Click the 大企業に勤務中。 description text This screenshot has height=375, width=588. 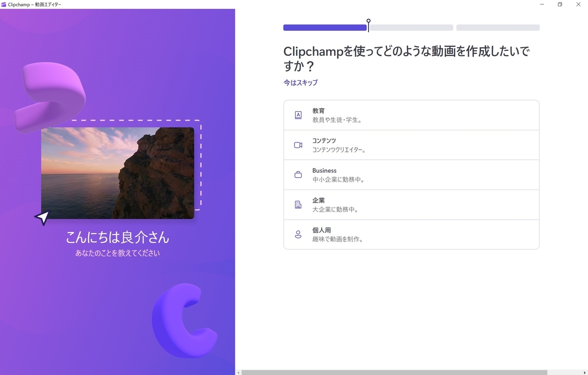(336, 210)
